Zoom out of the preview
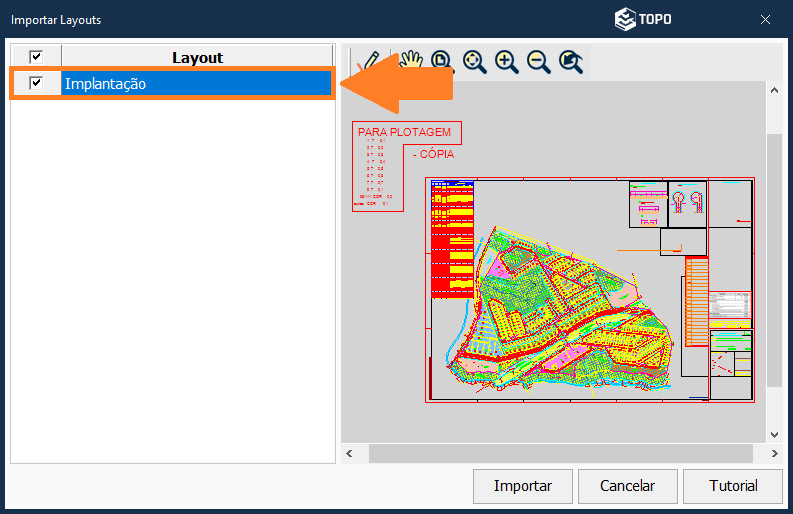 pyautogui.click(x=538, y=62)
